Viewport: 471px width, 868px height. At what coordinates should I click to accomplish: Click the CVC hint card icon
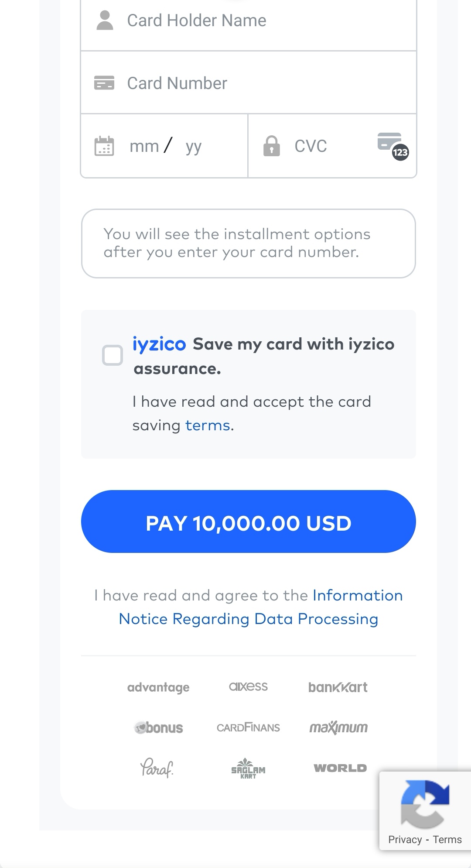tap(392, 146)
